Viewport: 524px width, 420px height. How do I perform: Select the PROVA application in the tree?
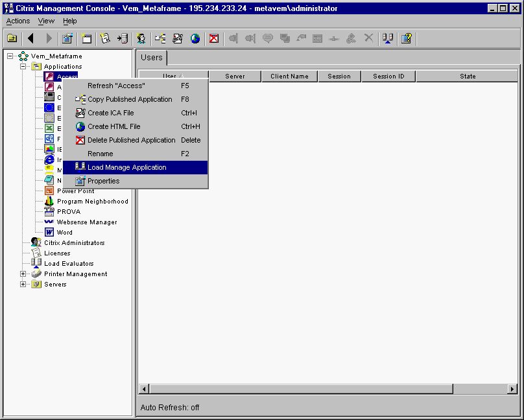click(69, 211)
